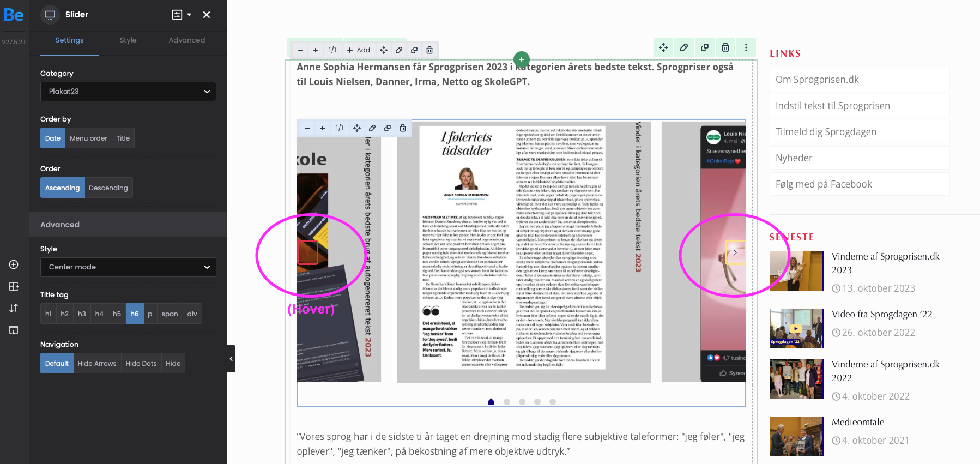Click the trash icon in green right toolbar
The width and height of the screenshot is (980, 464).
[x=725, y=47]
